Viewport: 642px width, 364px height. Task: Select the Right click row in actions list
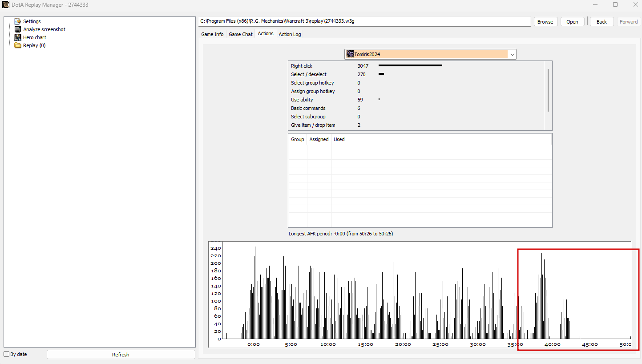click(x=302, y=66)
